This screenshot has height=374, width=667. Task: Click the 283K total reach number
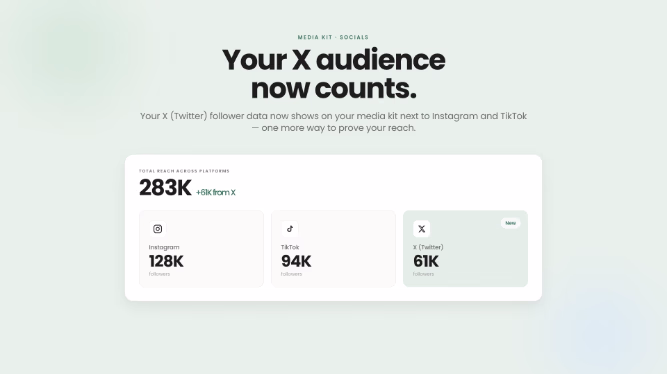[165, 188]
